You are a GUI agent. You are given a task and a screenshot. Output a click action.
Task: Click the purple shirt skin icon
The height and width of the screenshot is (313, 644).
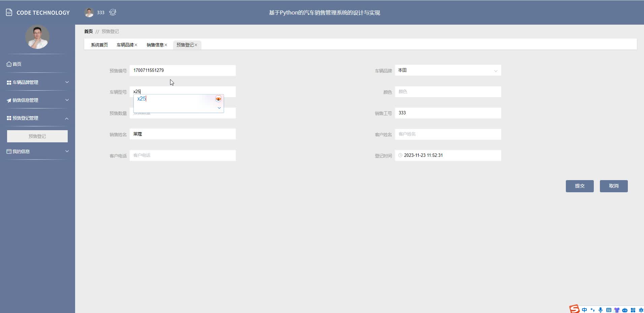click(x=617, y=310)
